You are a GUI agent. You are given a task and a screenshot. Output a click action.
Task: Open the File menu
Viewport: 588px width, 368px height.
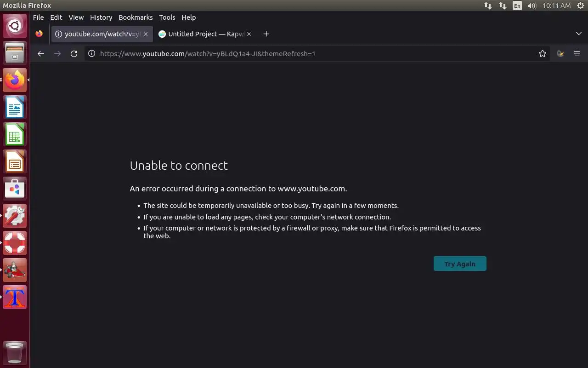[x=39, y=17]
